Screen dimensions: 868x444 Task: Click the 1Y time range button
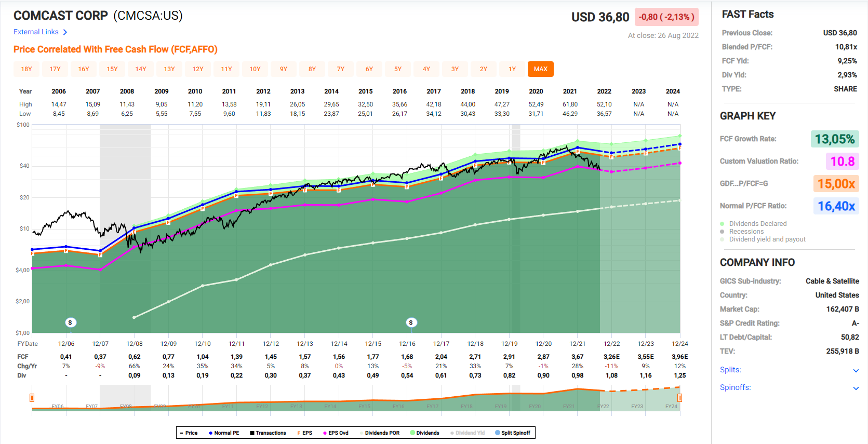[512, 69]
